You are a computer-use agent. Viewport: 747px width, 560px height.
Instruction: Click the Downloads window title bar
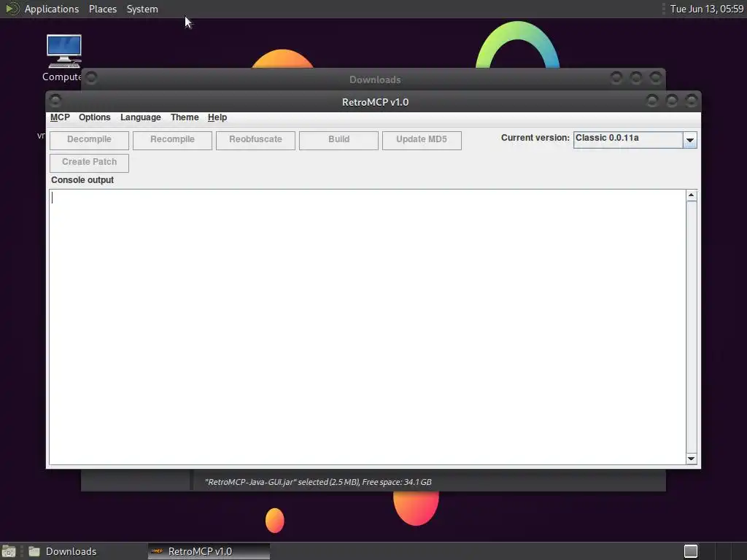(374, 79)
